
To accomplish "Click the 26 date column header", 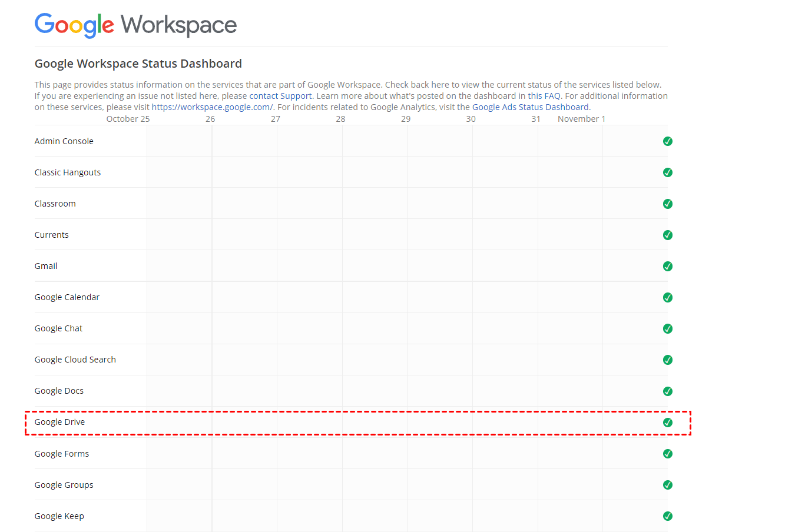I will (x=210, y=119).
